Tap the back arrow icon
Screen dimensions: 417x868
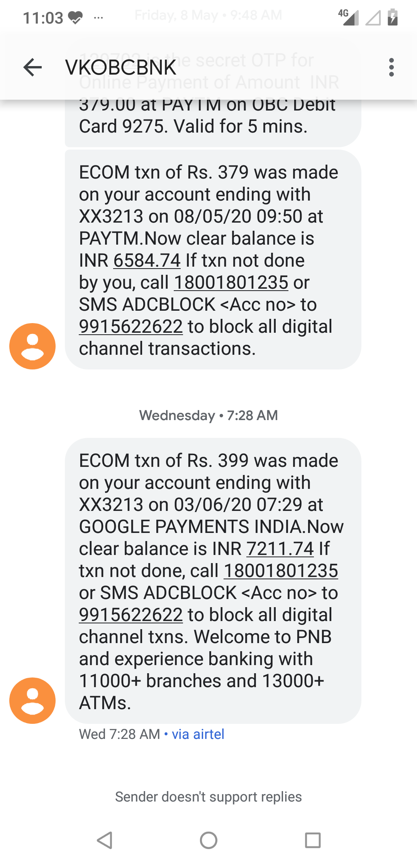(32, 68)
